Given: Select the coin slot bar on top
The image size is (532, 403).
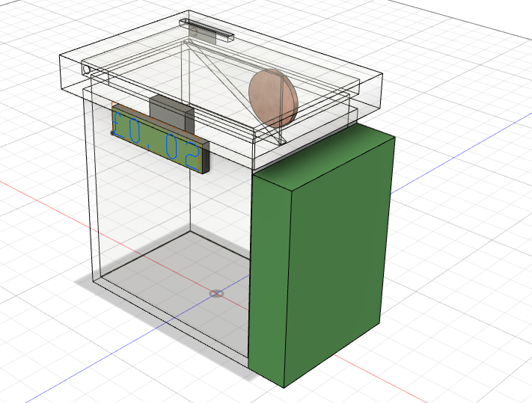Looking at the screenshot, I should click(207, 31).
